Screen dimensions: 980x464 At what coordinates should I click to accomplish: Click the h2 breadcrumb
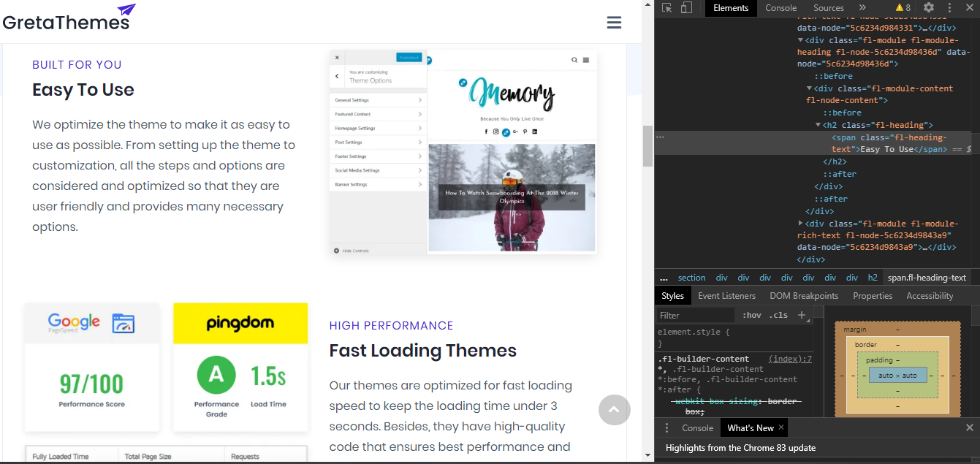(x=872, y=278)
